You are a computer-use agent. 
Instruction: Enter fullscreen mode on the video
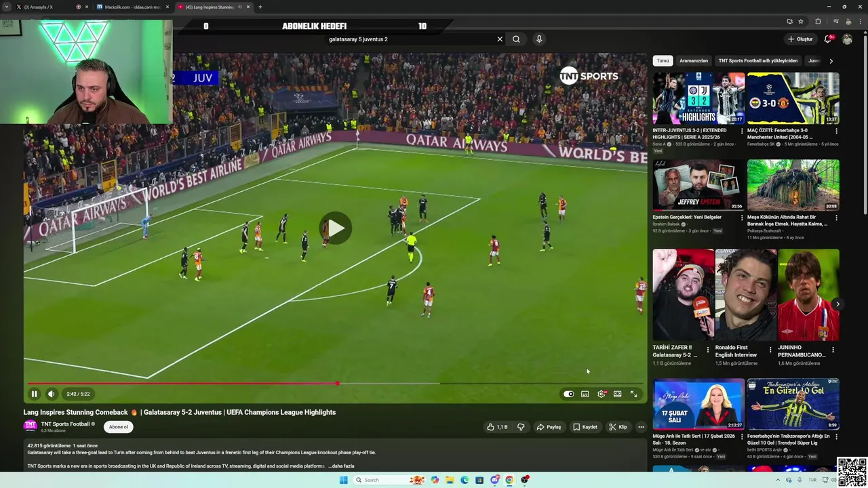(x=634, y=394)
